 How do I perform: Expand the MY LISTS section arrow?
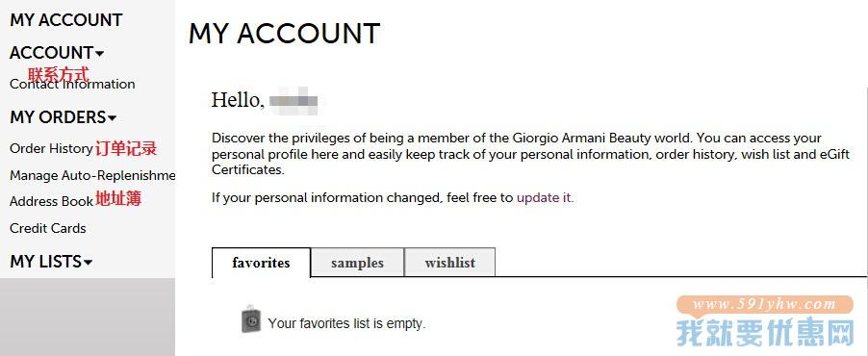click(88, 263)
